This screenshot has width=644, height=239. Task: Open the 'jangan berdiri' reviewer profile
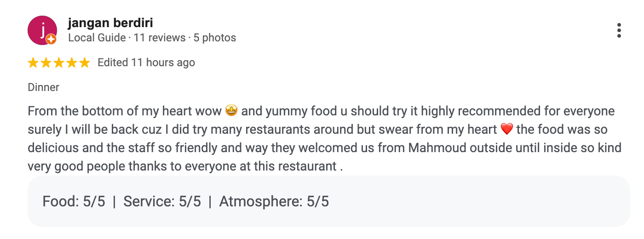click(110, 23)
